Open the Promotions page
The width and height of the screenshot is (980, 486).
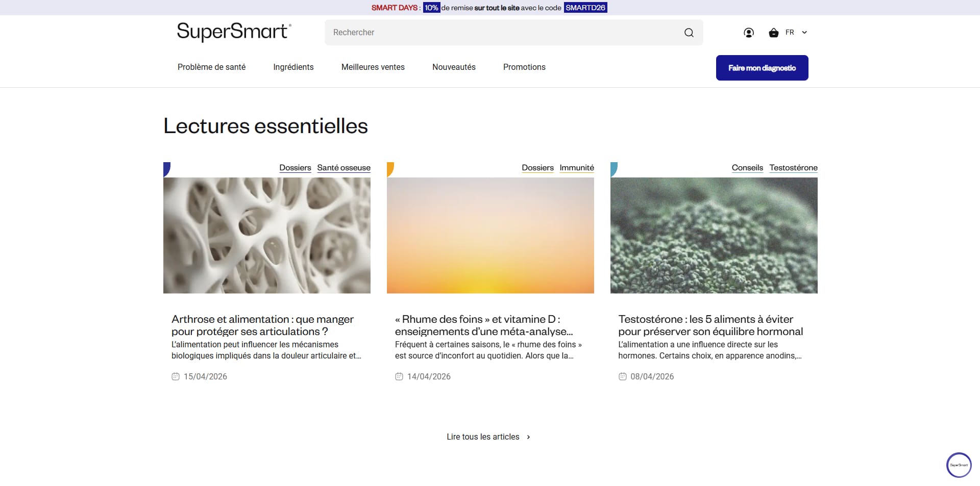524,67
